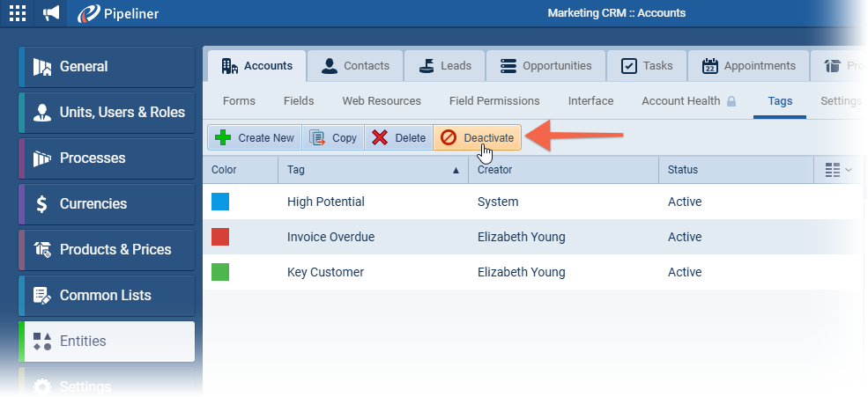Click the lock icon beside Account Health
Viewport: 868px width, 397px height.
(731, 101)
